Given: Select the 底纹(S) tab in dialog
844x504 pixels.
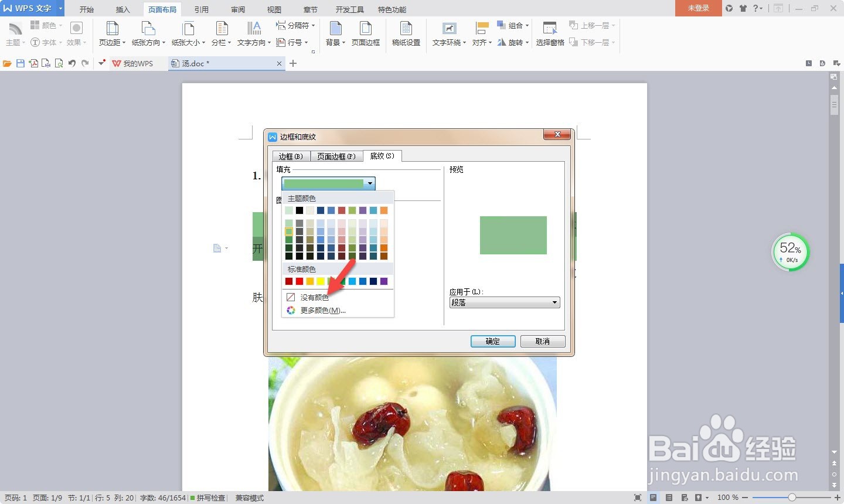Looking at the screenshot, I should tap(382, 156).
